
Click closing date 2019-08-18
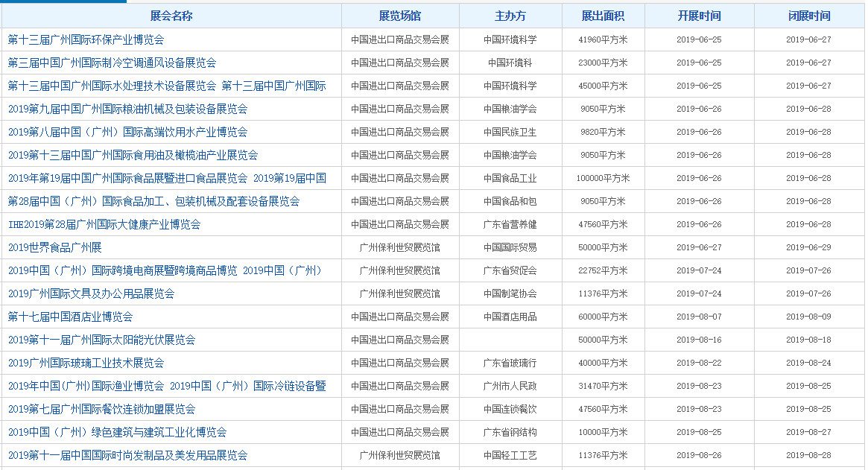point(809,340)
